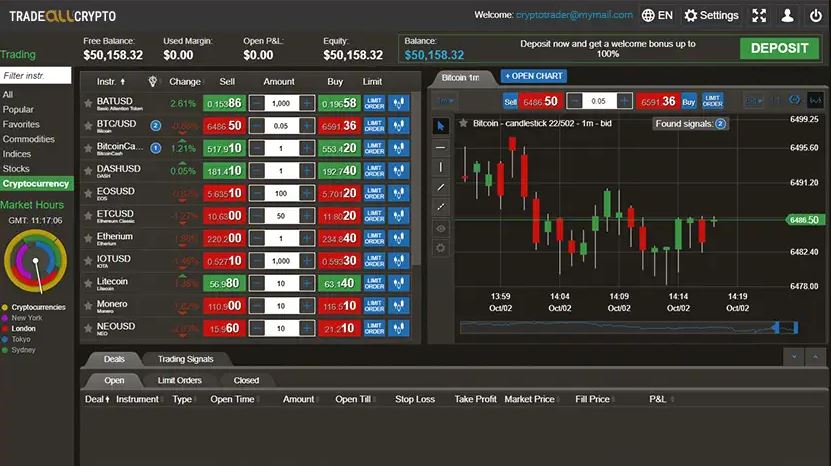Select the All instrument category
This screenshot has height=466, width=831.
[8, 94]
